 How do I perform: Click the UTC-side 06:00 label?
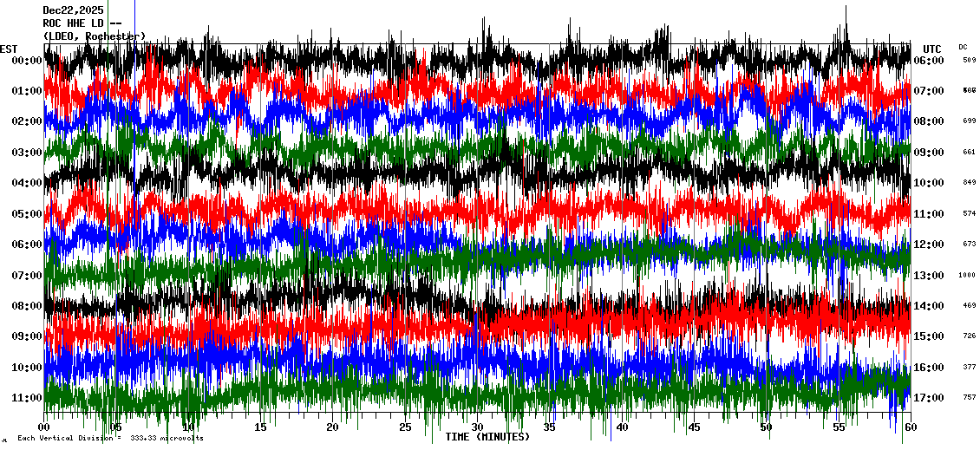pyautogui.click(x=928, y=60)
